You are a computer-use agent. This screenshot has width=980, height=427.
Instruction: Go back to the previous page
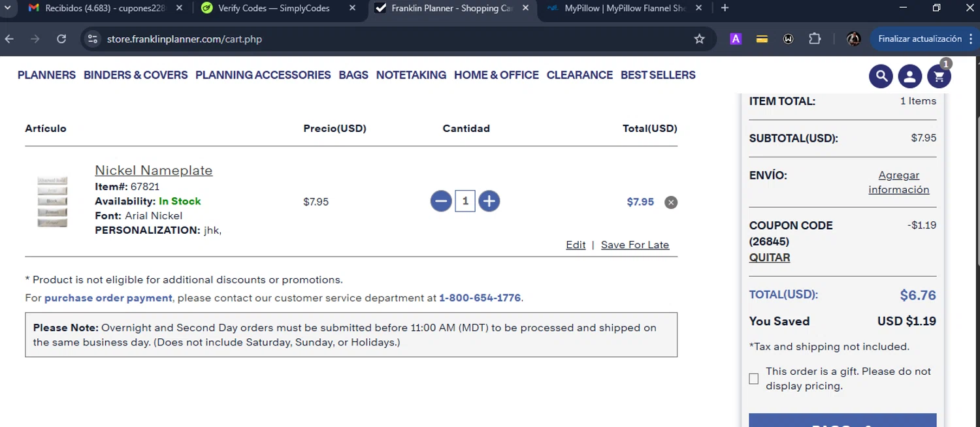(x=9, y=39)
